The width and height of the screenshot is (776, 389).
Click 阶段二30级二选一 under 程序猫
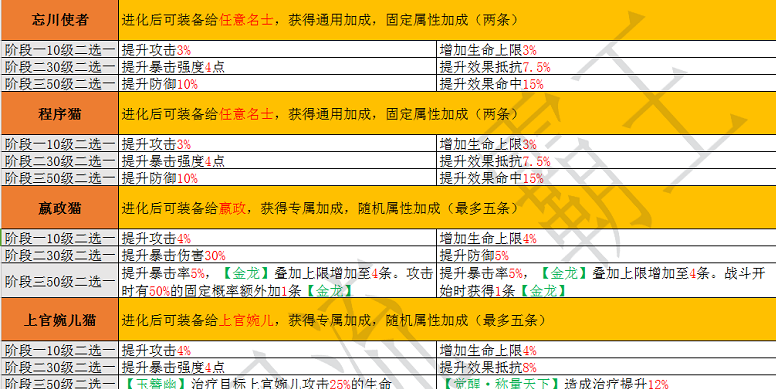(59, 160)
